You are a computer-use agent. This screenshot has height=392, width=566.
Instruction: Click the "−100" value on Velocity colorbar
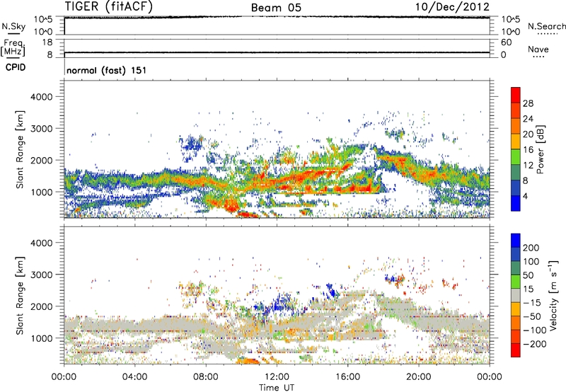[535, 330]
